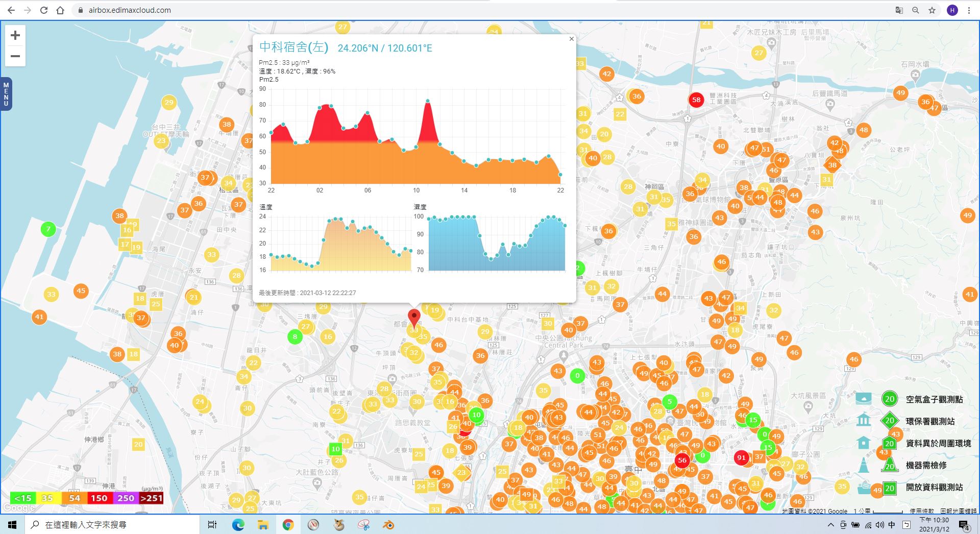Open the browser zoom magnifier icon

click(916, 10)
